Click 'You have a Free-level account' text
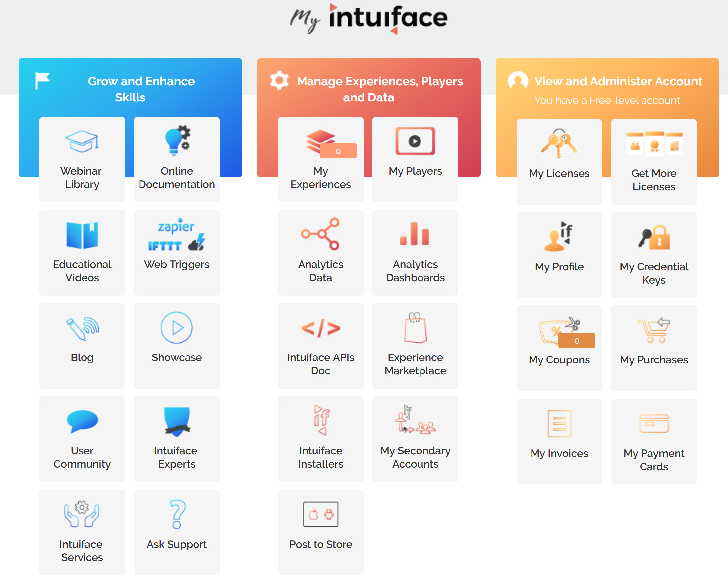The height and width of the screenshot is (581, 728). coord(607,100)
